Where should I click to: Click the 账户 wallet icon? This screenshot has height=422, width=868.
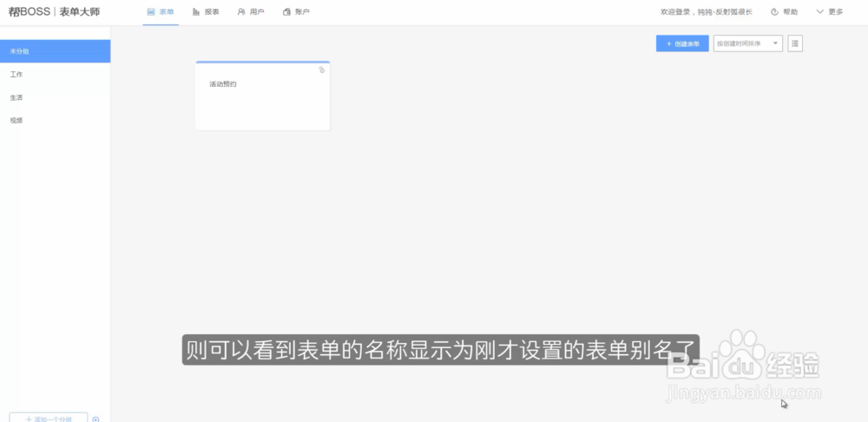[x=286, y=11]
